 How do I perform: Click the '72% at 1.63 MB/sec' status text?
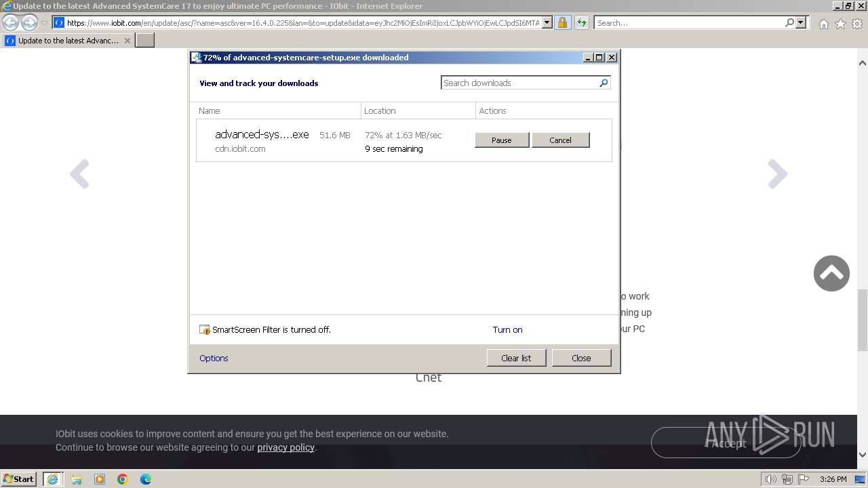click(403, 135)
